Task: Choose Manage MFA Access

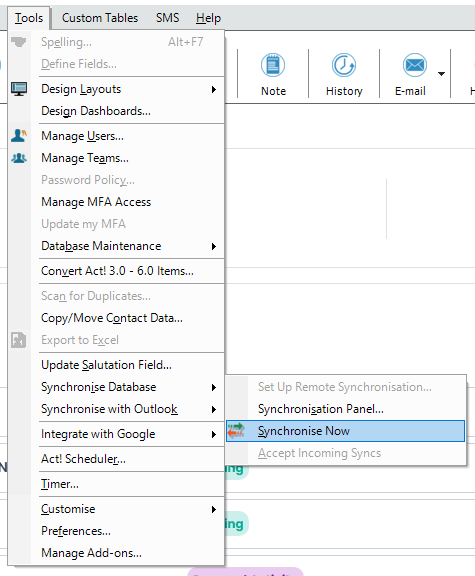Action: pyautogui.click(x=116, y=202)
